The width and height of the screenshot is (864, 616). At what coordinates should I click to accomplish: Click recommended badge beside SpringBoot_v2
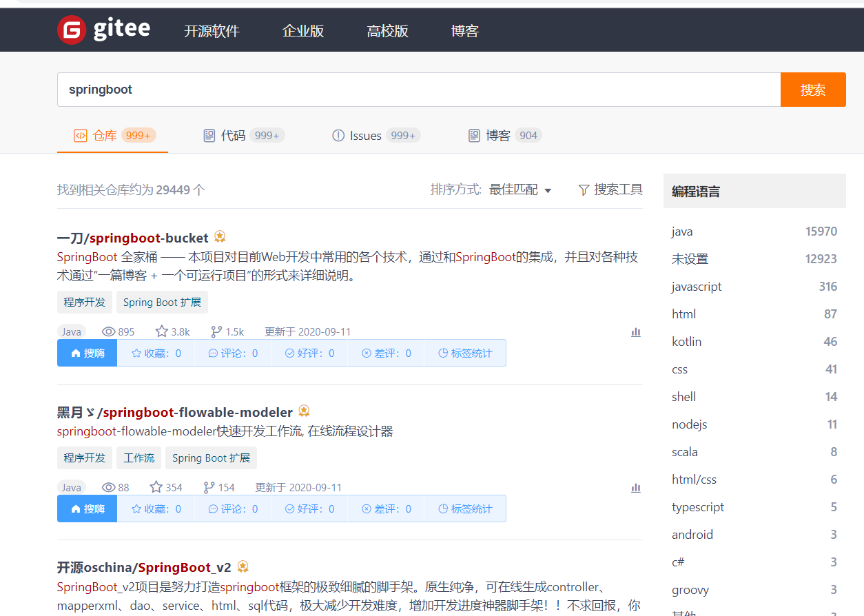243,566
